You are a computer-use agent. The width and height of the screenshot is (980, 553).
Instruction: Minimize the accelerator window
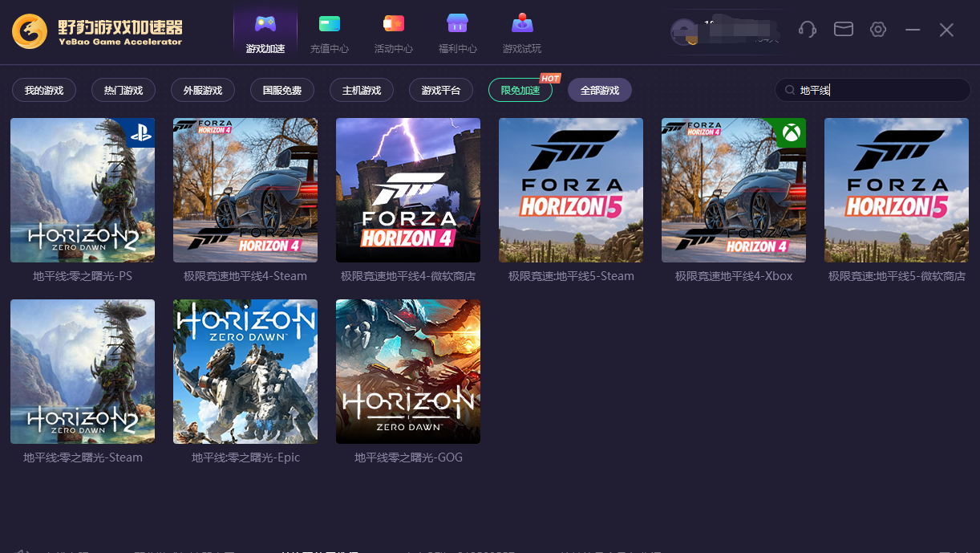(x=913, y=30)
